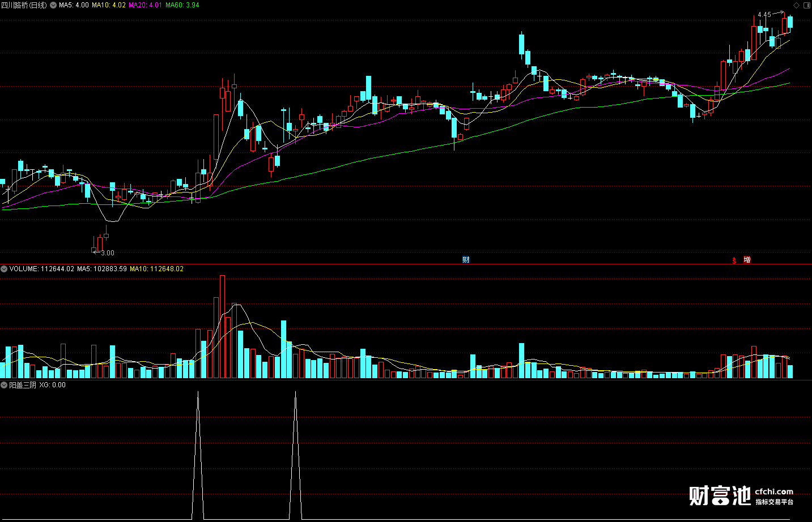The height and width of the screenshot is (522, 812).
Task: Click the volume MA10: 112648.02 label
Action: click(156, 269)
